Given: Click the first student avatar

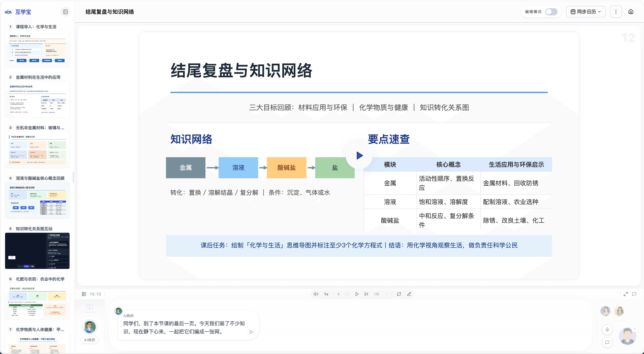Looking at the screenshot, I should (x=605, y=311).
